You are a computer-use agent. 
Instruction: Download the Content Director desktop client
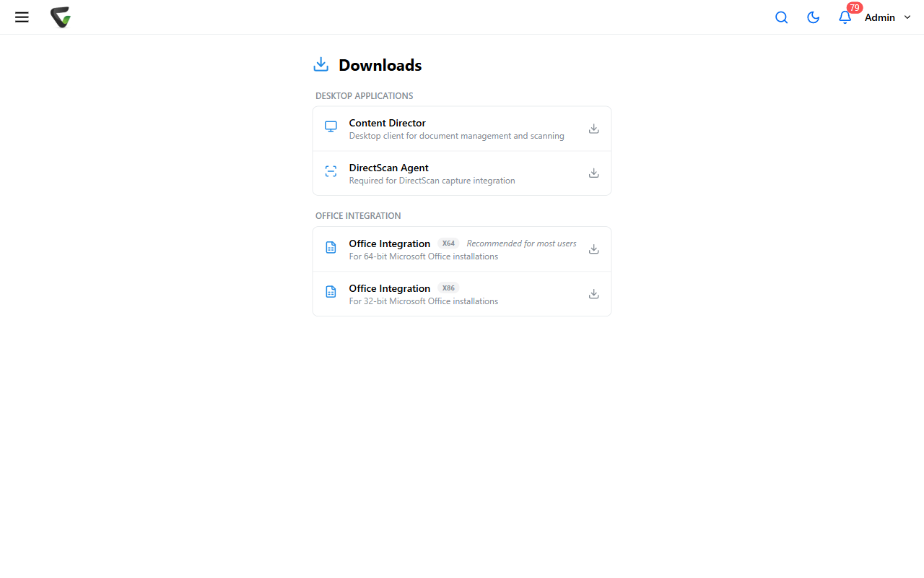click(x=594, y=129)
